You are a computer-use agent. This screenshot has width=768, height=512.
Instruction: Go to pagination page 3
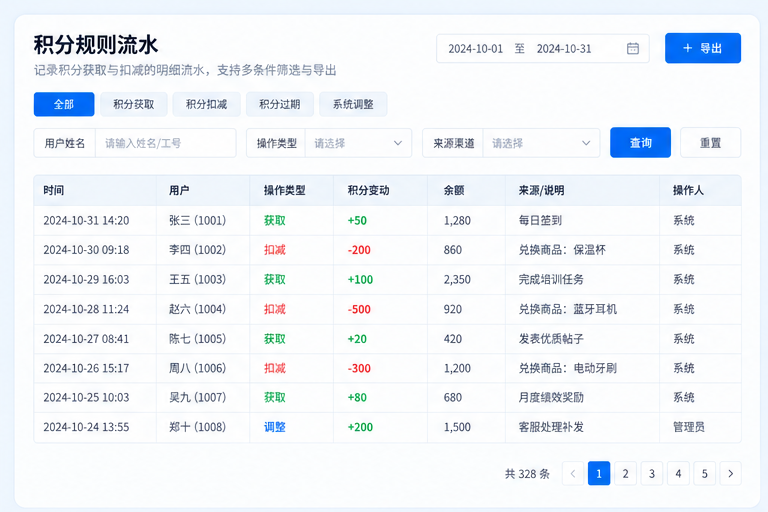tap(652, 473)
